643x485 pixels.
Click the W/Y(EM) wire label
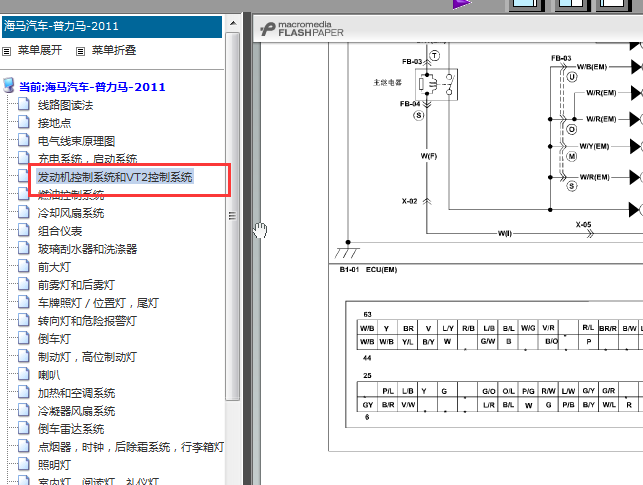[x=594, y=146]
